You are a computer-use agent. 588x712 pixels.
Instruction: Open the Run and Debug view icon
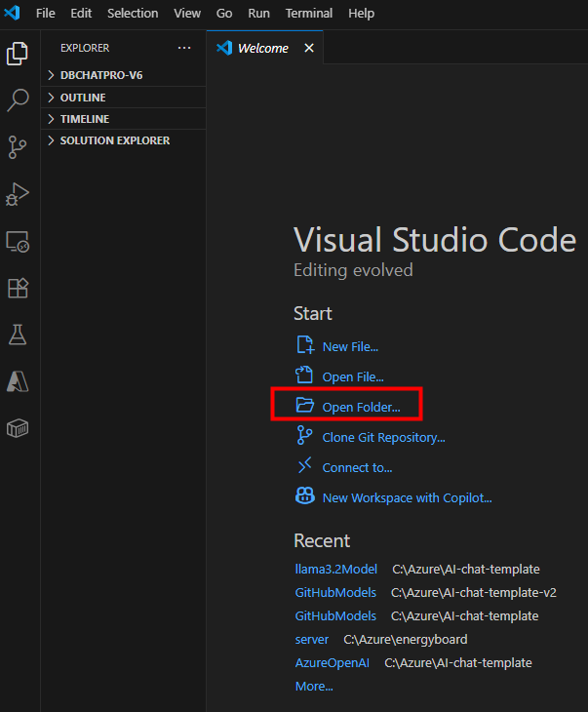18,194
